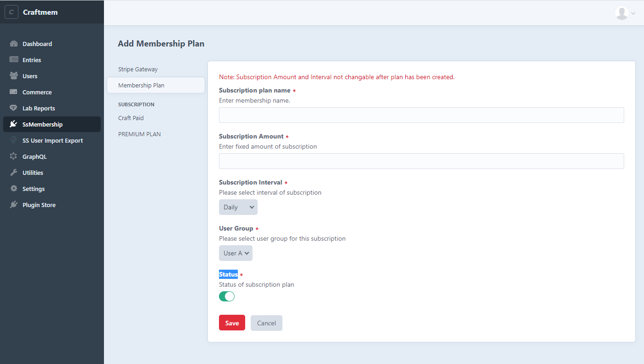Click the SUBSCRIPTION section heading
Image resolution: width=644 pixels, height=364 pixels.
pos(136,104)
